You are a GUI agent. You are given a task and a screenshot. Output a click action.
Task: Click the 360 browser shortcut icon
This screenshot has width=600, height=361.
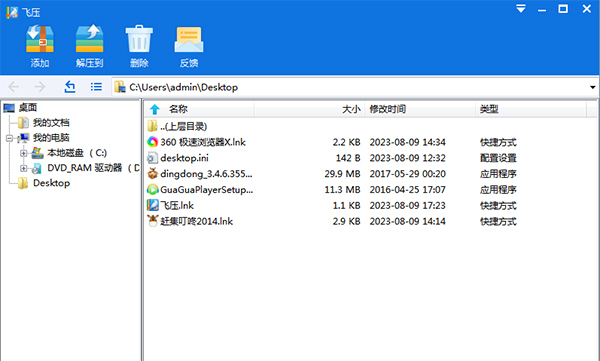pos(152,142)
